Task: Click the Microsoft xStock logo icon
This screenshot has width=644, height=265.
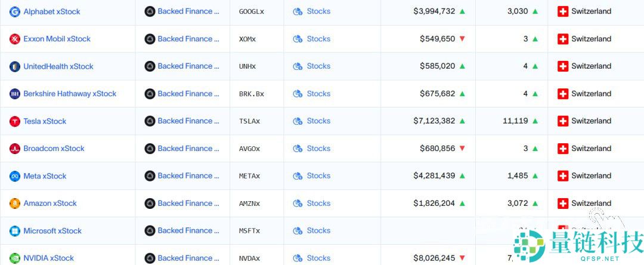Action: [15, 231]
